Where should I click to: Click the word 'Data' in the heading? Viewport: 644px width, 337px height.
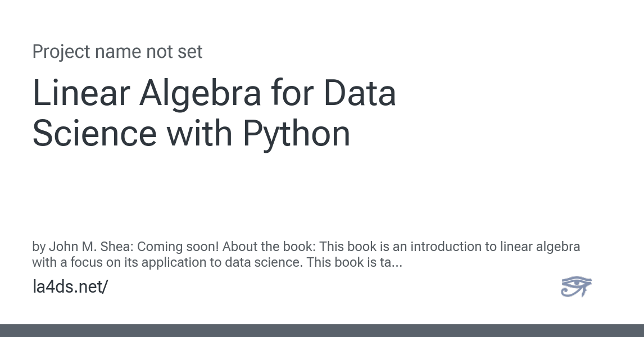click(x=360, y=93)
